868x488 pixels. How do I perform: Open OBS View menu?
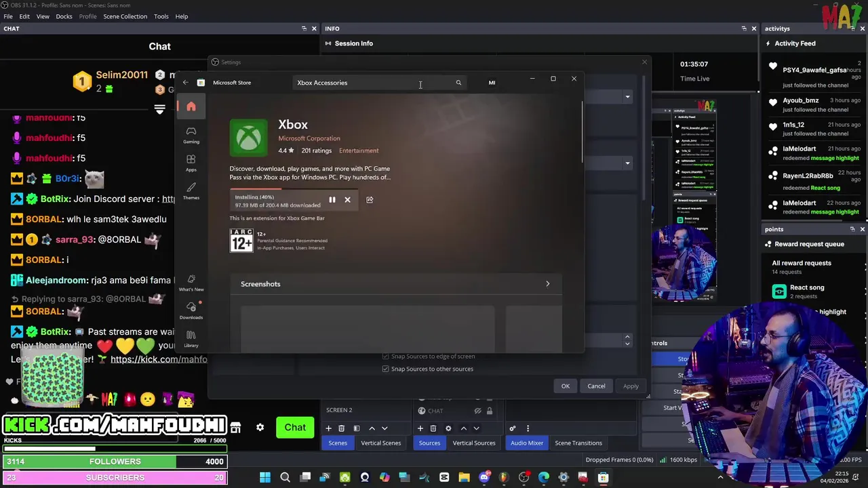pos(43,16)
